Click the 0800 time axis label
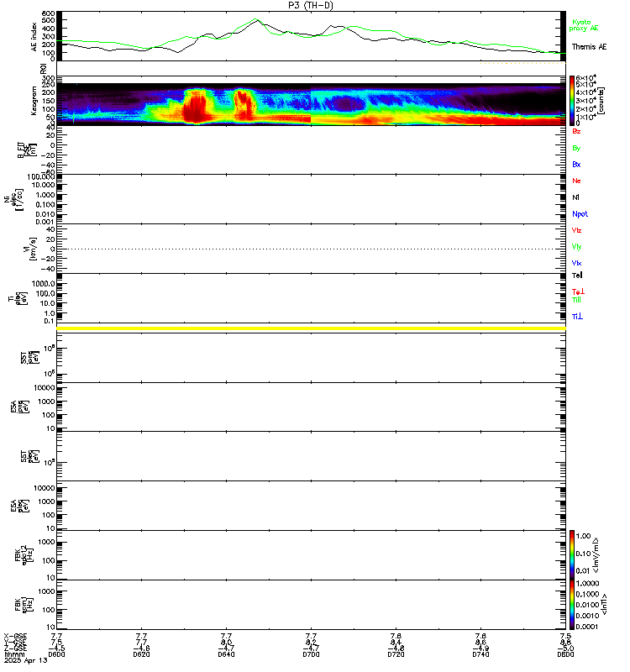The width and height of the screenshot is (630, 672). pos(565,654)
